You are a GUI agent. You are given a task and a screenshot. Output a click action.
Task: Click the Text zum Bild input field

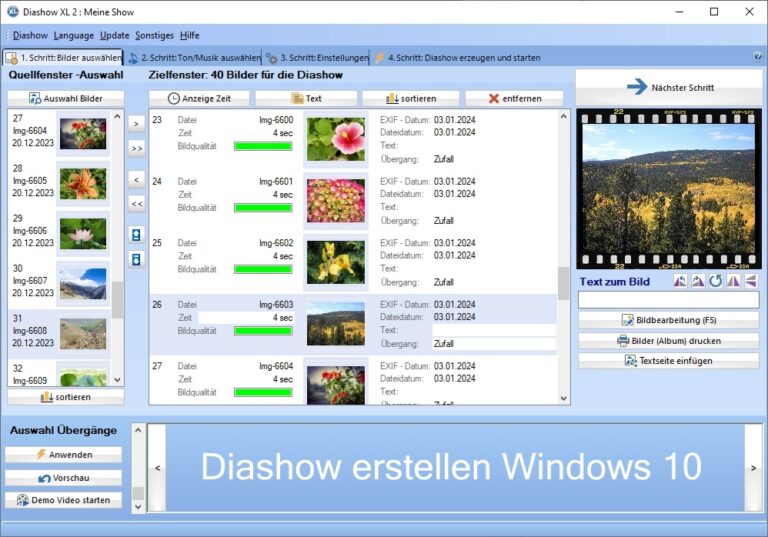669,300
